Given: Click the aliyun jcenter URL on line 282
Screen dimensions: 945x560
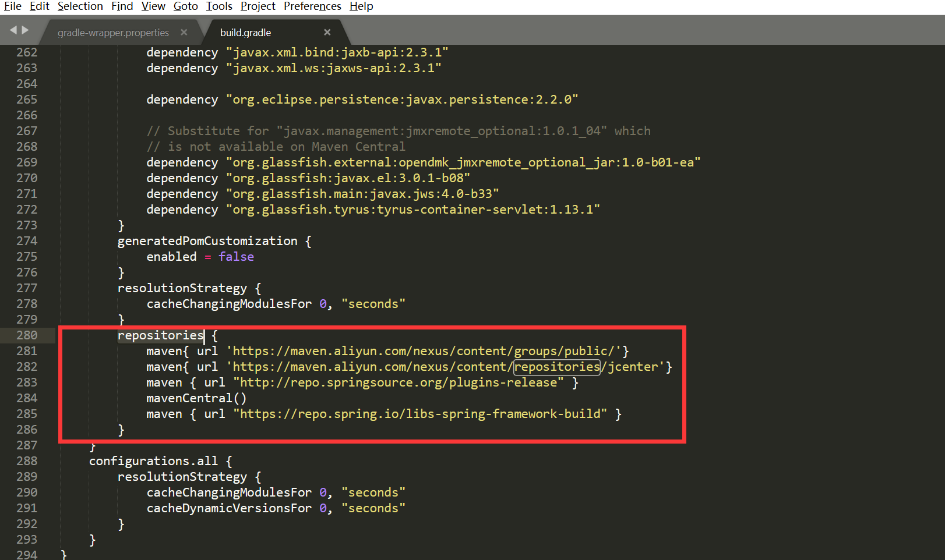Looking at the screenshot, I should (x=445, y=367).
